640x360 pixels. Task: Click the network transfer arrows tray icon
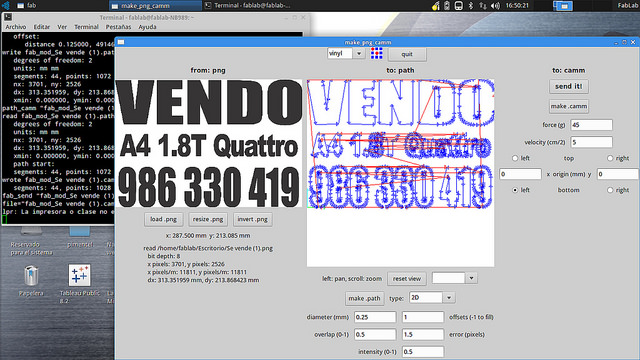(x=483, y=6)
